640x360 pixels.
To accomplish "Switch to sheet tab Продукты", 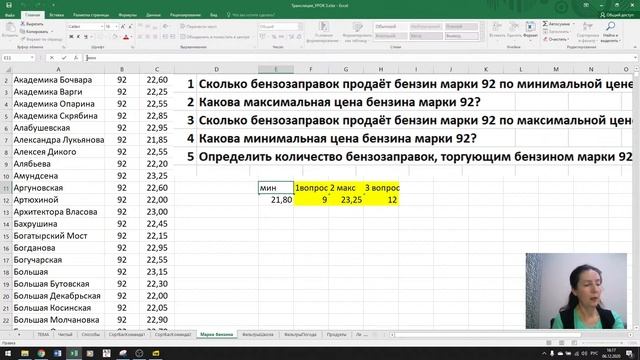I will (x=336, y=334).
